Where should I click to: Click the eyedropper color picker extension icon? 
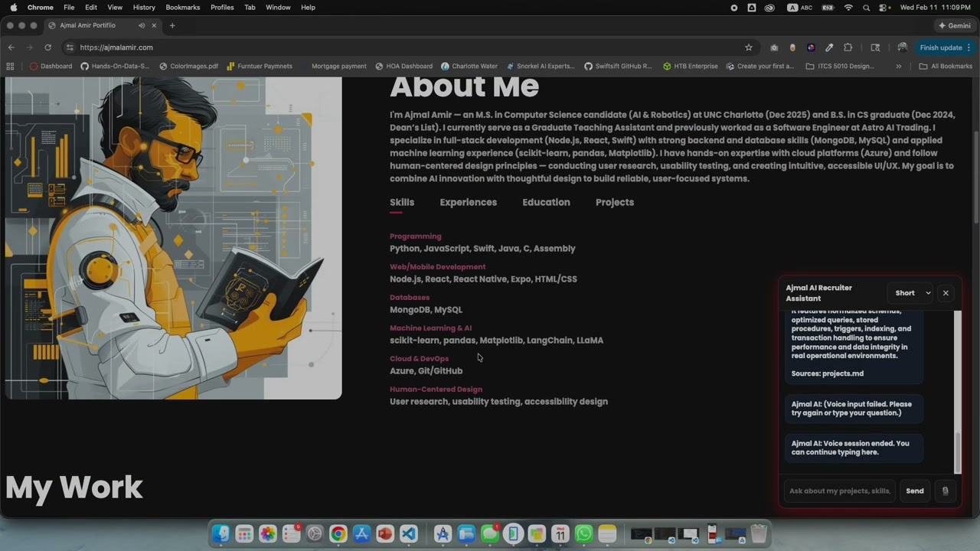(829, 47)
